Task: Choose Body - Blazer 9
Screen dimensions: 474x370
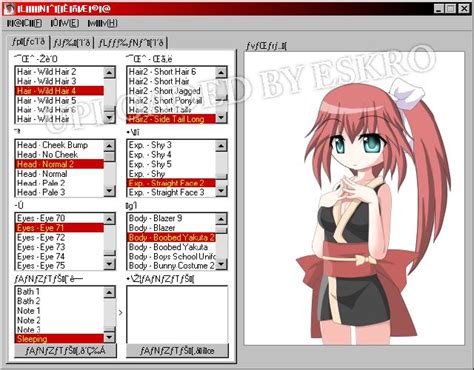Action: 172,218
